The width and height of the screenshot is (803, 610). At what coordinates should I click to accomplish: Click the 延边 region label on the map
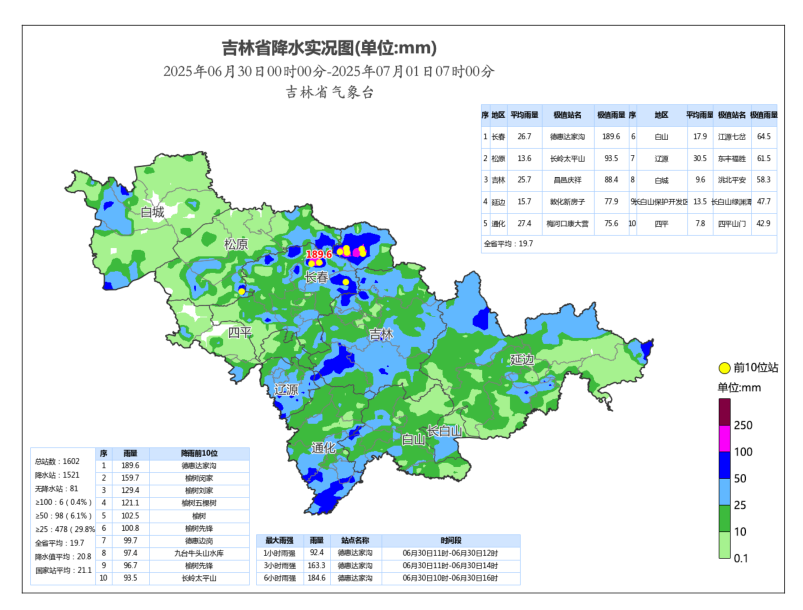523,359
